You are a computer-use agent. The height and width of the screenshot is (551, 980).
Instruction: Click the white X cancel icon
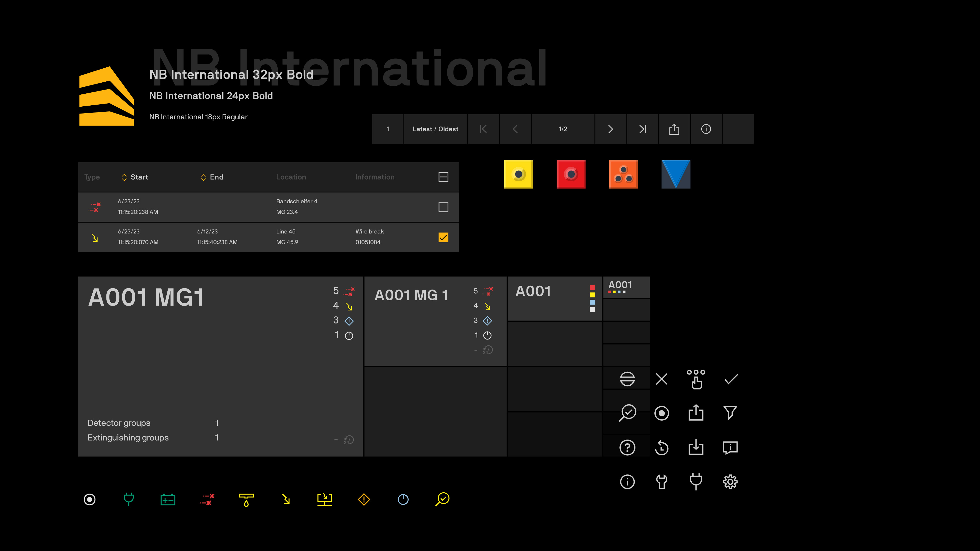pos(661,379)
